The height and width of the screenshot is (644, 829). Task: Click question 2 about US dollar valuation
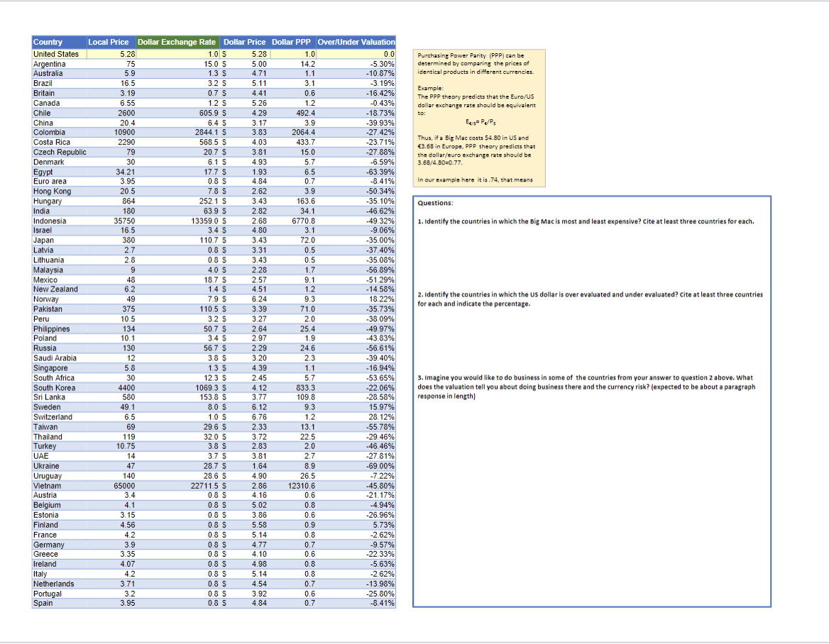pos(590,299)
